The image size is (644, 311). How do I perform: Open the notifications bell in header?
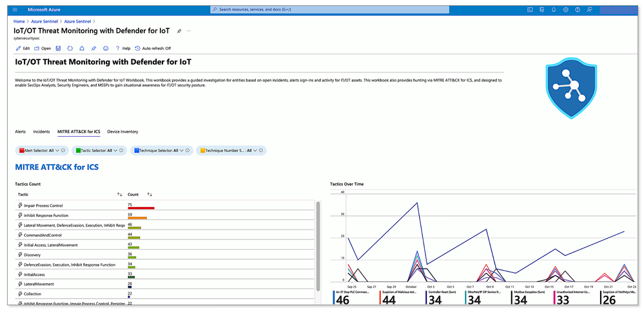[x=554, y=10]
